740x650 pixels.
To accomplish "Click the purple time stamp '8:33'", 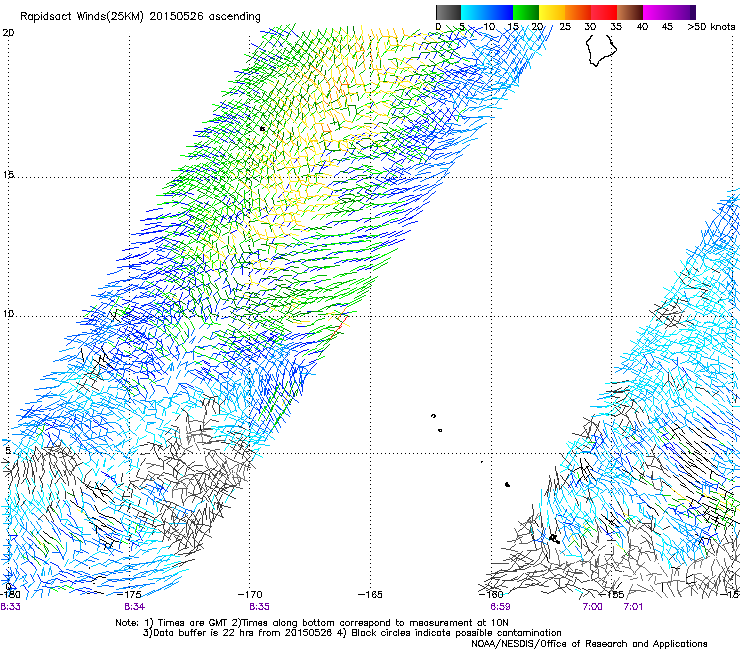I will (x=10, y=607).
